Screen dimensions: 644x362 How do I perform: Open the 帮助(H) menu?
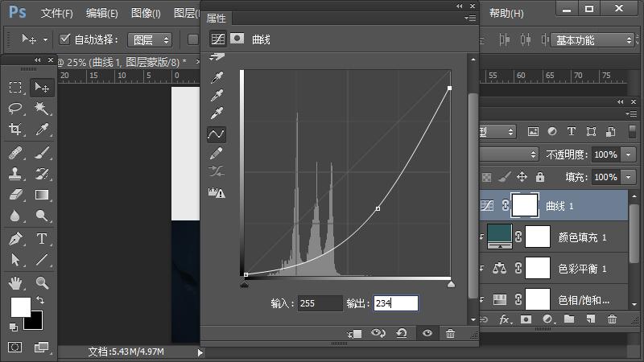click(506, 14)
